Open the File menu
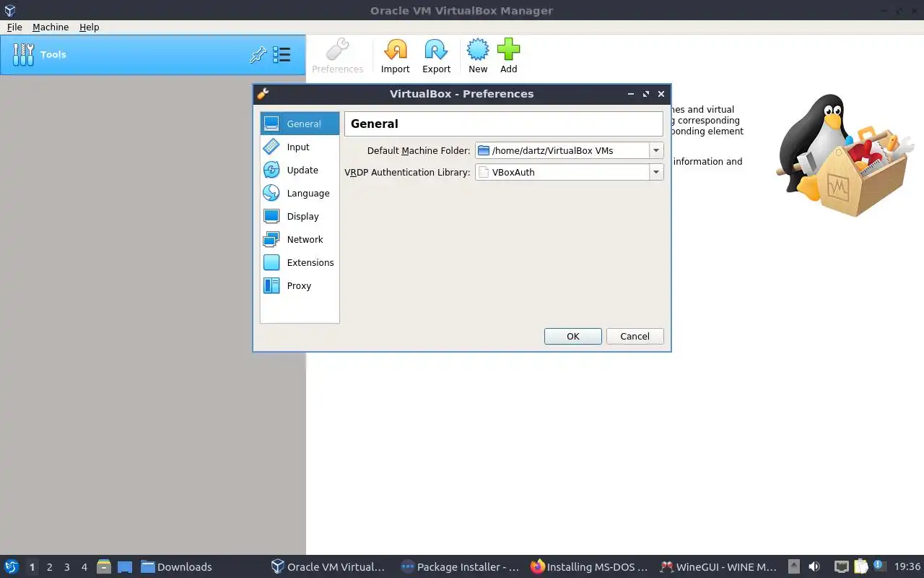Screen dimensions: 924x578 [x=14, y=27]
